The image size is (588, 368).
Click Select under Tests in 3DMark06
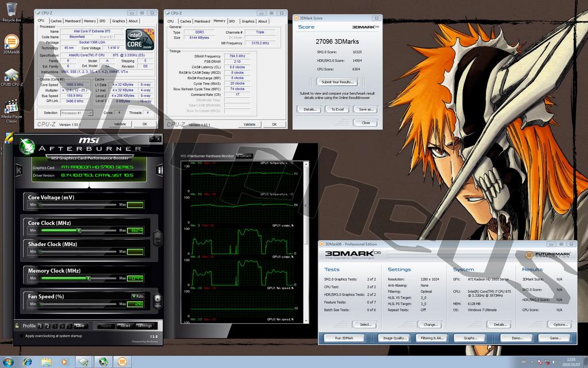[x=365, y=324]
